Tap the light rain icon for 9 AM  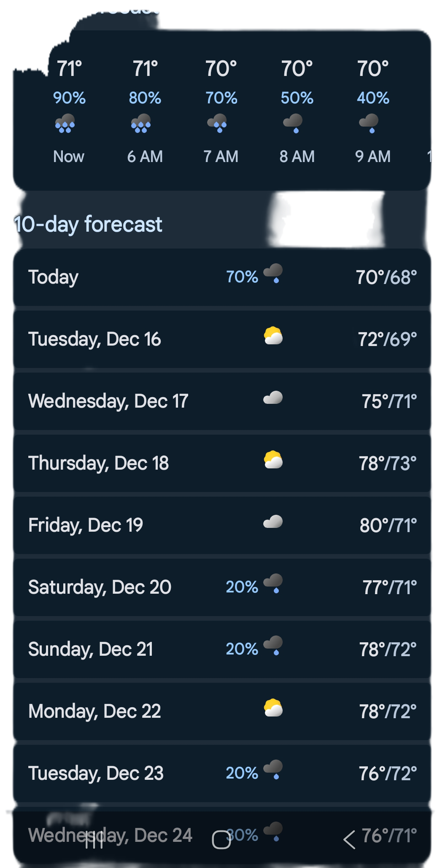tap(369, 123)
